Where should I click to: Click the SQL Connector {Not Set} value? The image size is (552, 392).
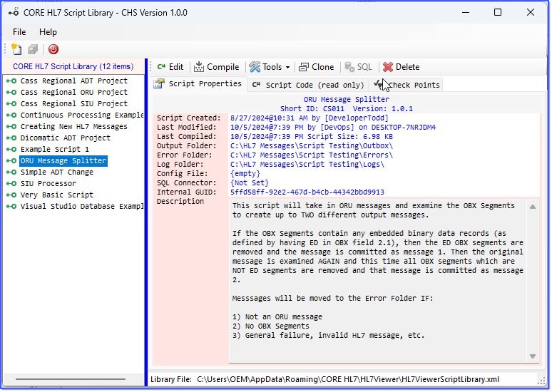(249, 182)
